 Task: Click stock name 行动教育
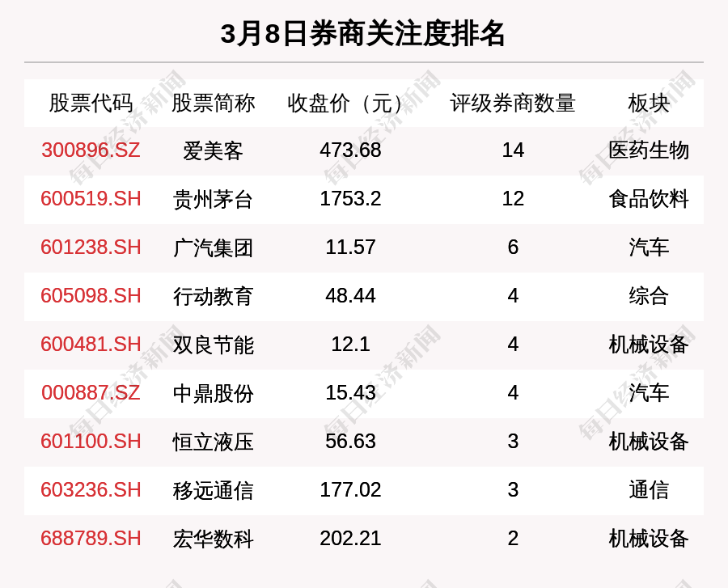[x=213, y=297]
